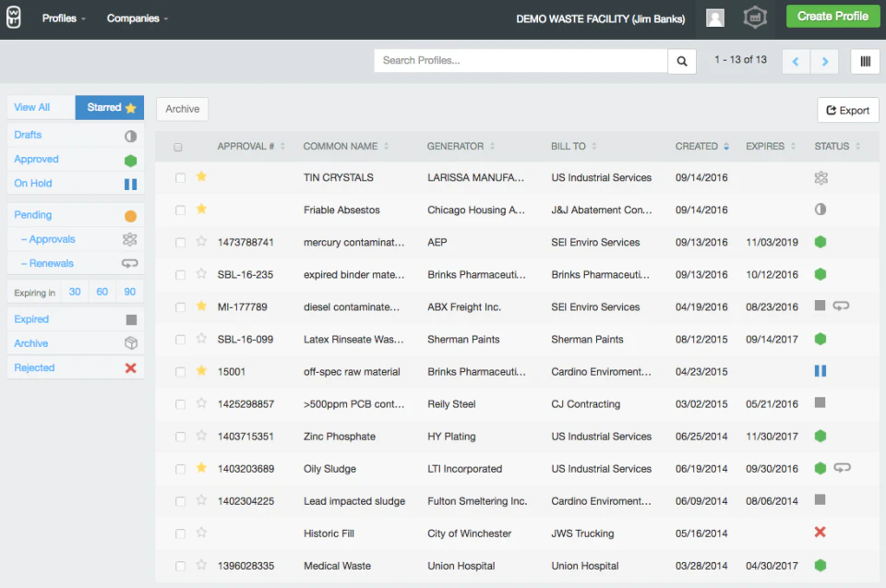Click the search magnifier icon

[681, 60]
